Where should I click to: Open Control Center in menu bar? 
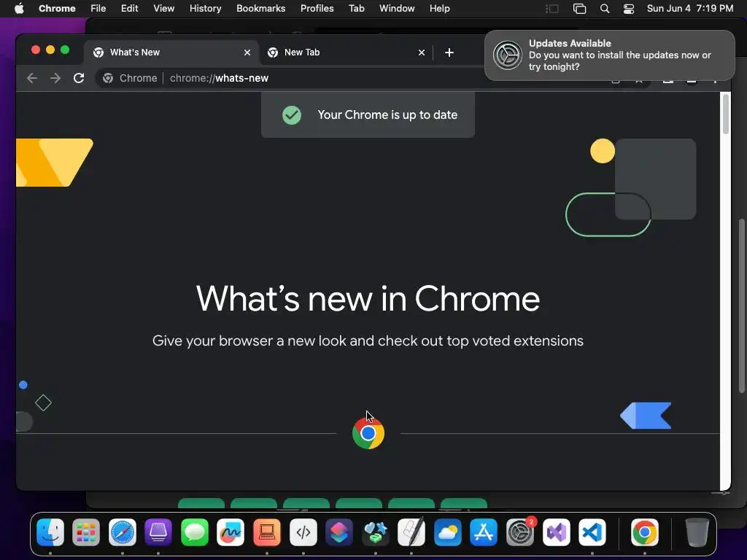[629, 9]
